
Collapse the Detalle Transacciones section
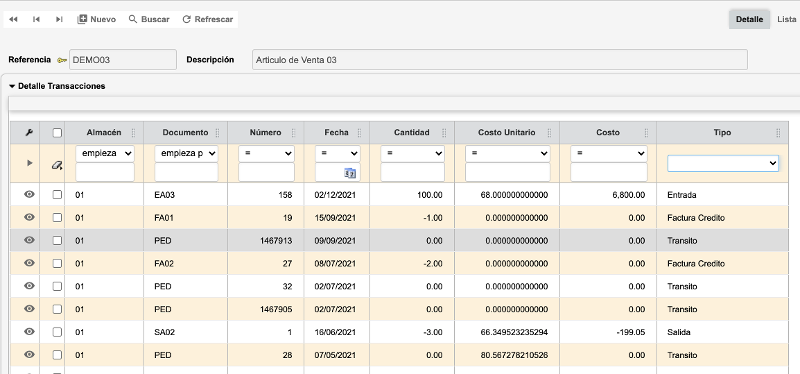(x=12, y=86)
